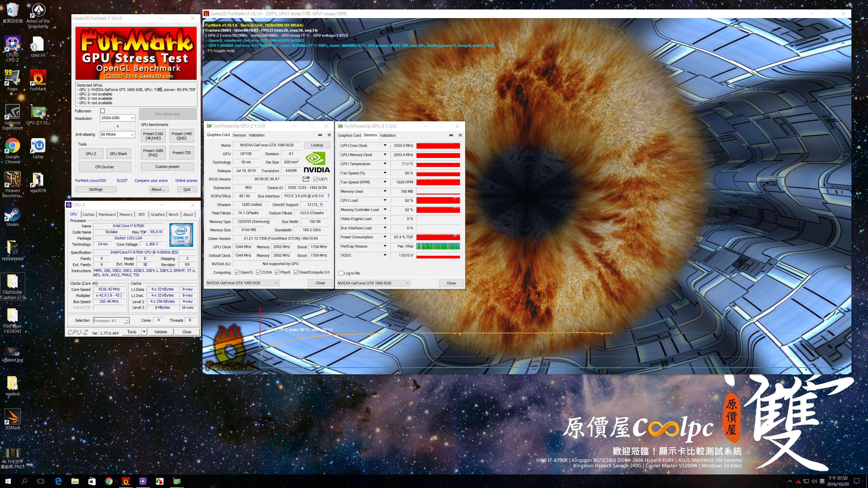Open the Fraps desktop icon
The height and width of the screenshot is (488, 868).
[x=12, y=80]
